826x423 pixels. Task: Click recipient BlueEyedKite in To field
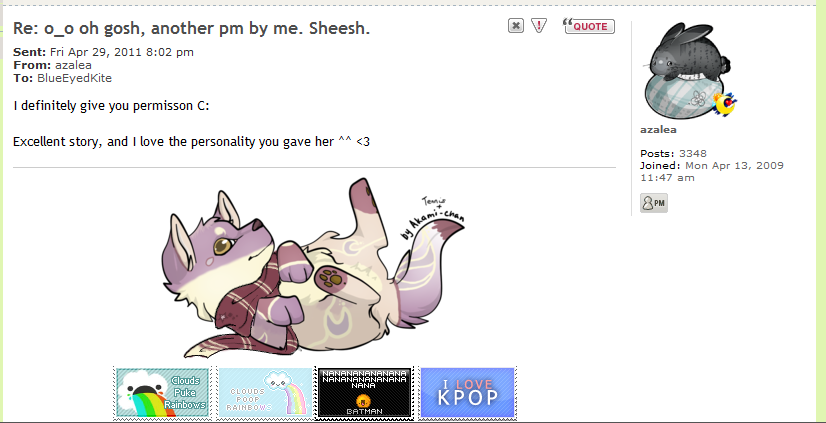click(74, 78)
